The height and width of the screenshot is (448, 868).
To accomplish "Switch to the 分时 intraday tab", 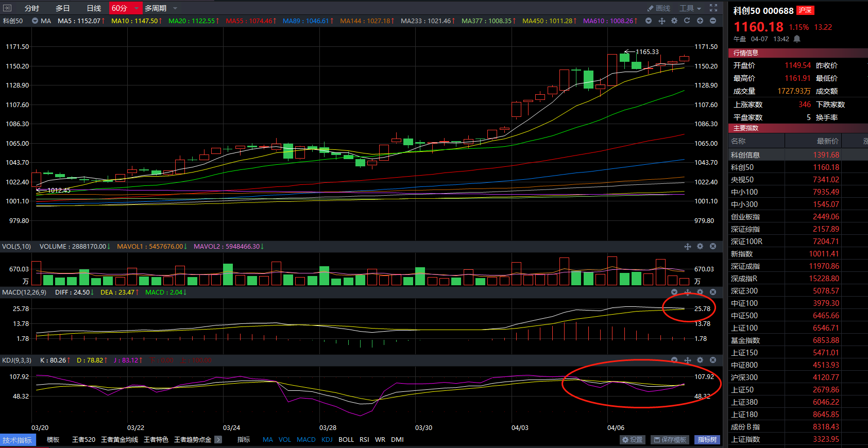I will pyautogui.click(x=32, y=8).
